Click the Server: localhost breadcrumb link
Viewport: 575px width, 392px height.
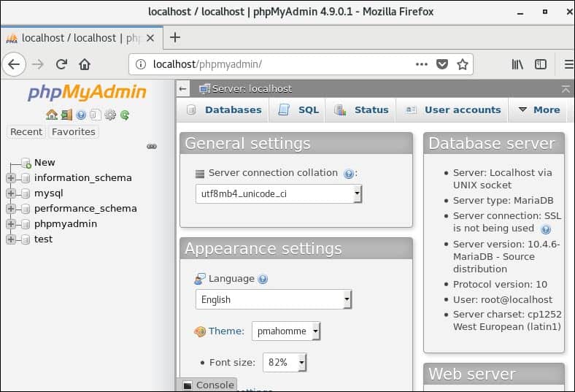tap(252, 89)
